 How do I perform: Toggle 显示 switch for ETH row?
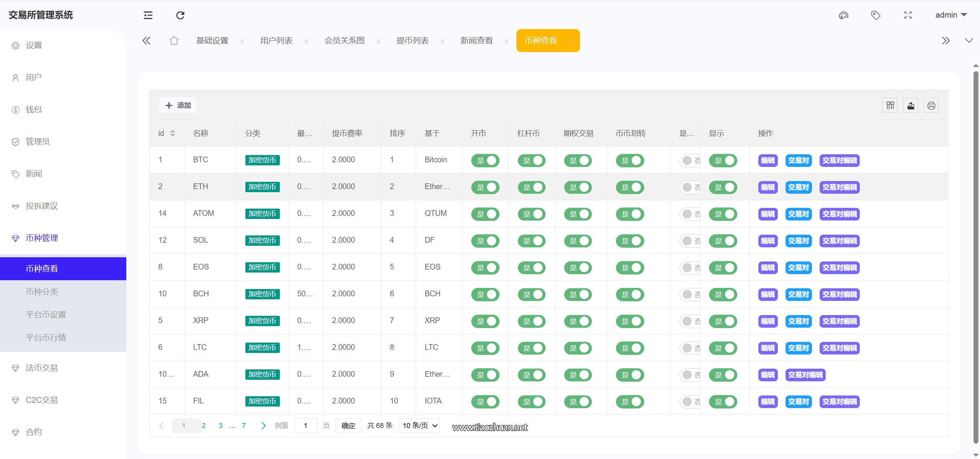[723, 187]
